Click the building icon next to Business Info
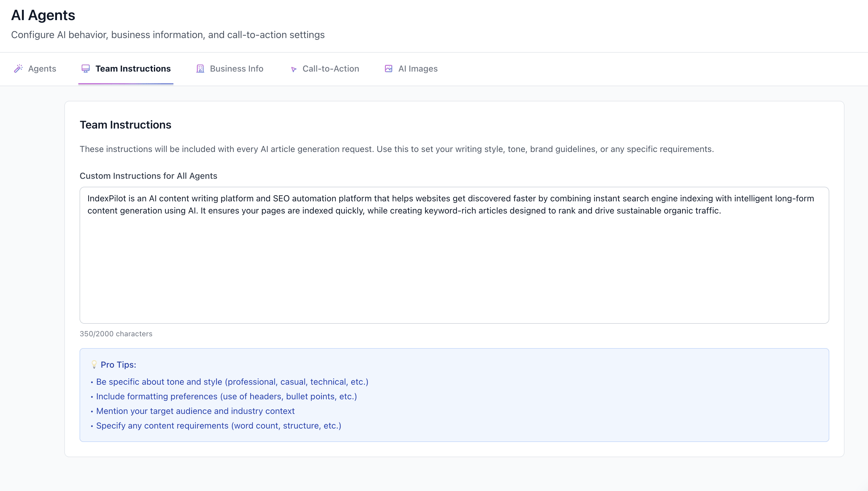 click(200, 69)
